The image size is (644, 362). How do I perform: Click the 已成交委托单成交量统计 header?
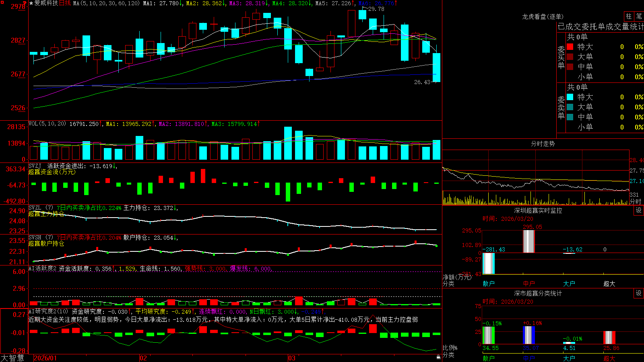point(601,27)
